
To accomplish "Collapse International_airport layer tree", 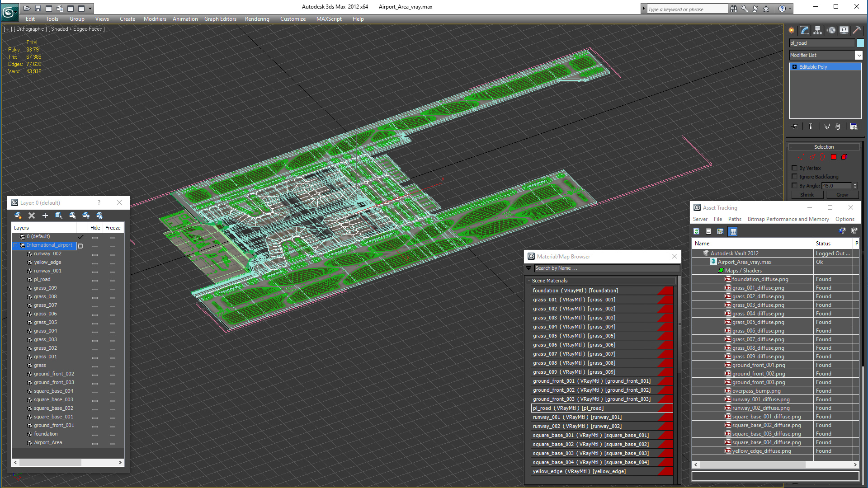I will pos(15,245).
